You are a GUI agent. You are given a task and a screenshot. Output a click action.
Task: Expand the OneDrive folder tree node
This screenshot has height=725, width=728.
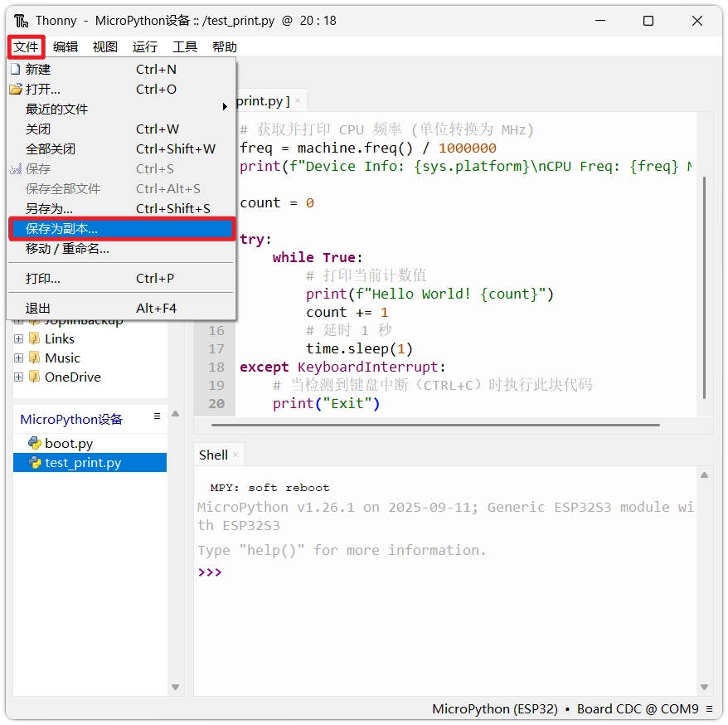[18, 377]
